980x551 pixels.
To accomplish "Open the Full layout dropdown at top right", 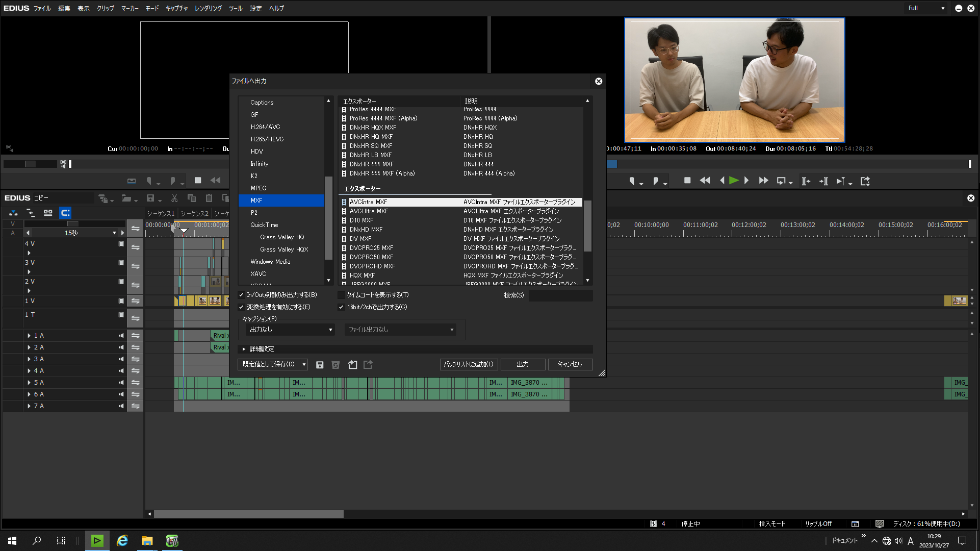I will coord(925,8).
